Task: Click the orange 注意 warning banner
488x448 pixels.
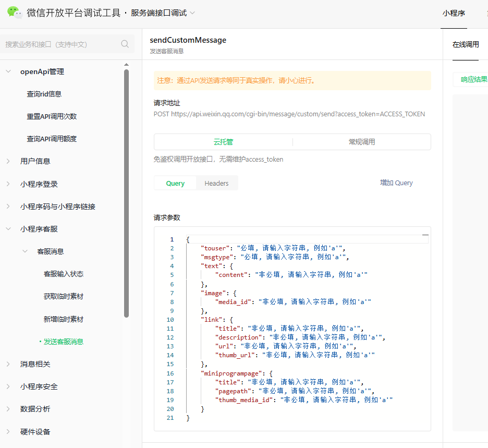Action: 292,81
